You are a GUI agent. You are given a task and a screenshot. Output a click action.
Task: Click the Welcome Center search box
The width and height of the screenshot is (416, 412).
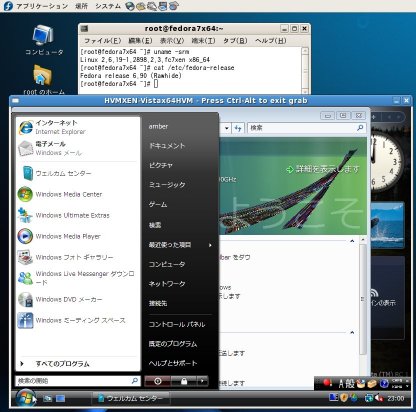click(x=307, y=128)
